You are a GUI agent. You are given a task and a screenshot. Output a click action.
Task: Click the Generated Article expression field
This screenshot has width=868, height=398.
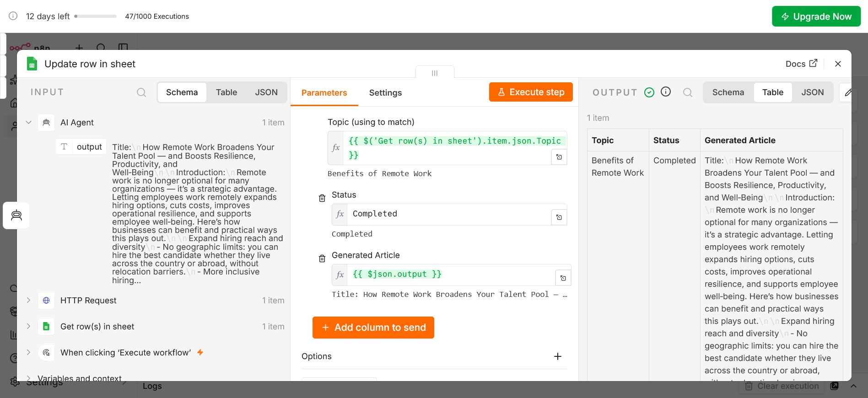(x=451, y=274)
